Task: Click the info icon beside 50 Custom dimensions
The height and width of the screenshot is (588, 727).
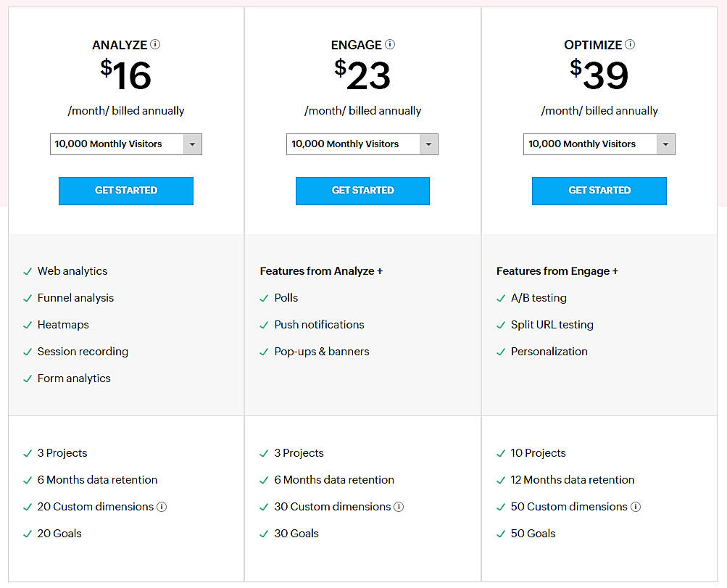Action: click(636, 507)
